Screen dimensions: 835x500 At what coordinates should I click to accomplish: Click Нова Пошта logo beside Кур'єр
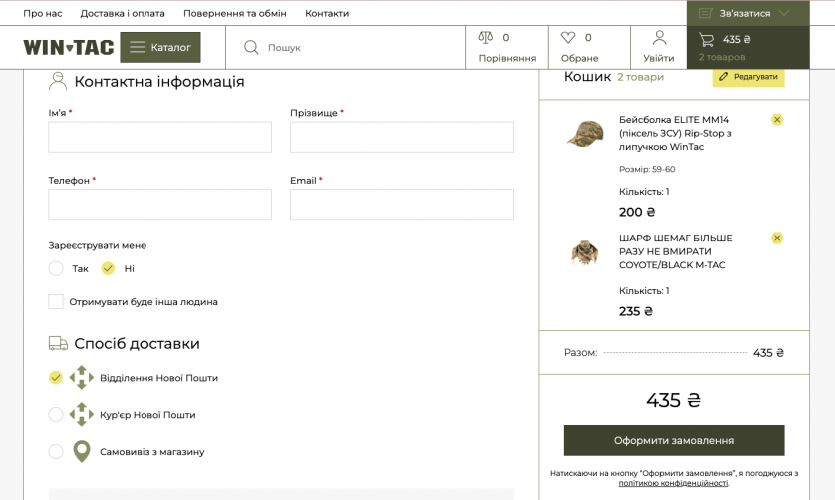[81, 414]
